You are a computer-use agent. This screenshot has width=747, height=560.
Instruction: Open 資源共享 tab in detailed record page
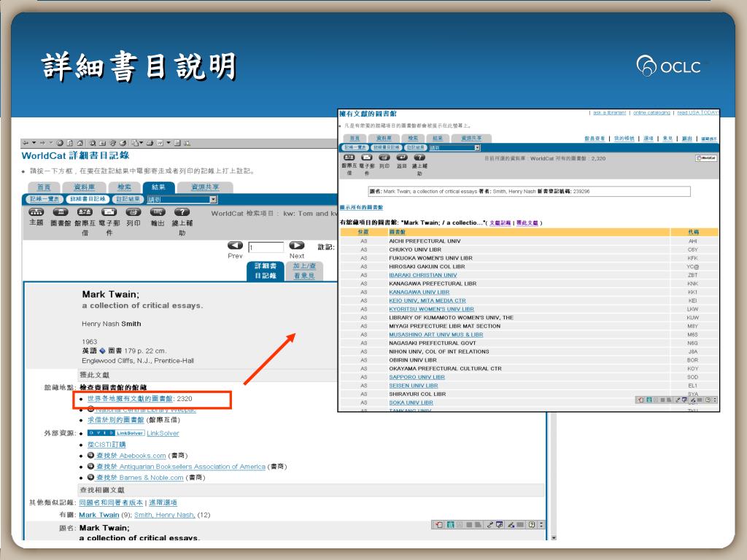pyautogui.click(x=205, y=187)
